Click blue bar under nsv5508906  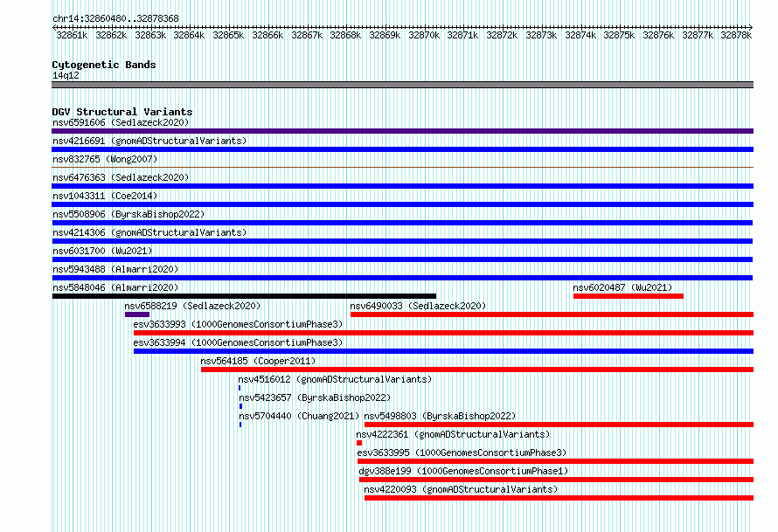pyautogui.click(x=402, y=223)
